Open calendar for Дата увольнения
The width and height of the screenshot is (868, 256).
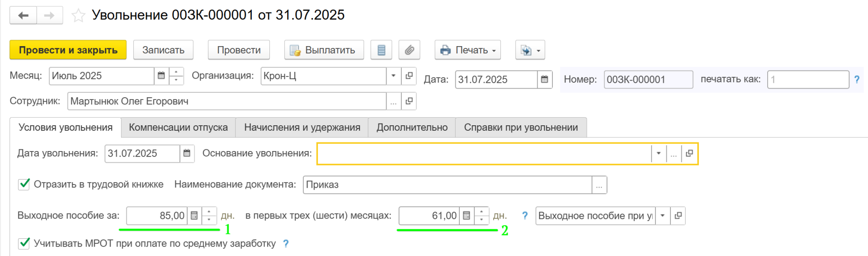[187, 153]
